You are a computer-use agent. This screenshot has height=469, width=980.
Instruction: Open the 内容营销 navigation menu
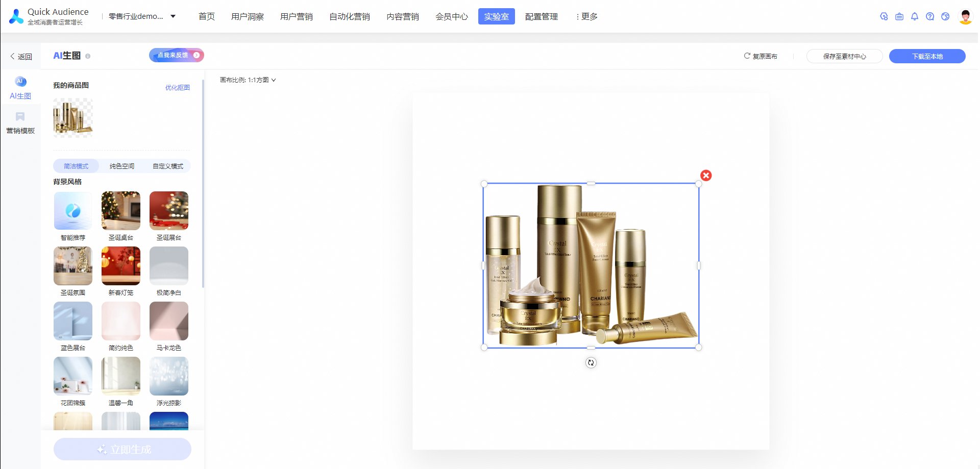click(x=403, y=16)
